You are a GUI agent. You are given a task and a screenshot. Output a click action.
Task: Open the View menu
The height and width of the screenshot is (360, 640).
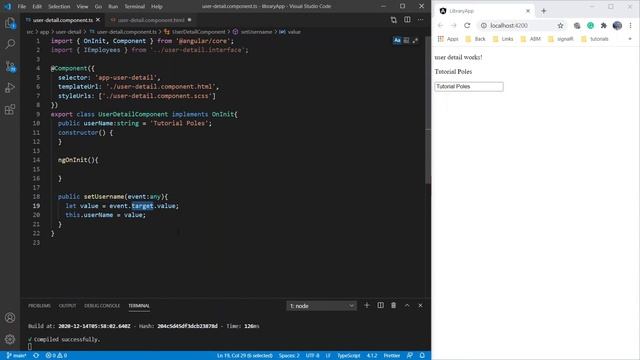coord(82,7)
